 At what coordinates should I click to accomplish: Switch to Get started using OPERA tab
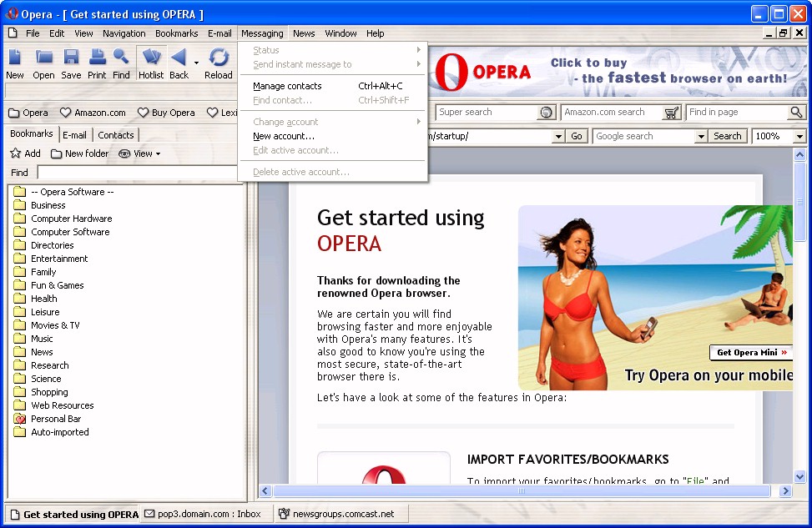[74, 515]
